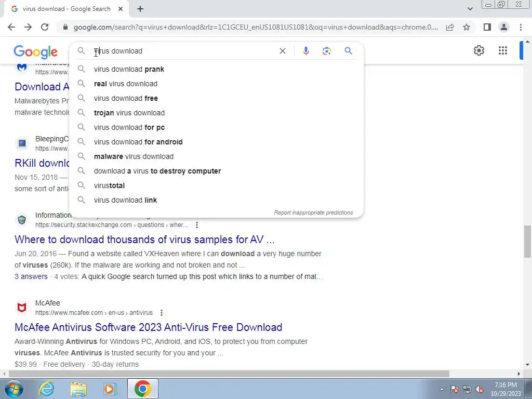Click the horizontal scrollbar thumb

click(x=229, y=374)
